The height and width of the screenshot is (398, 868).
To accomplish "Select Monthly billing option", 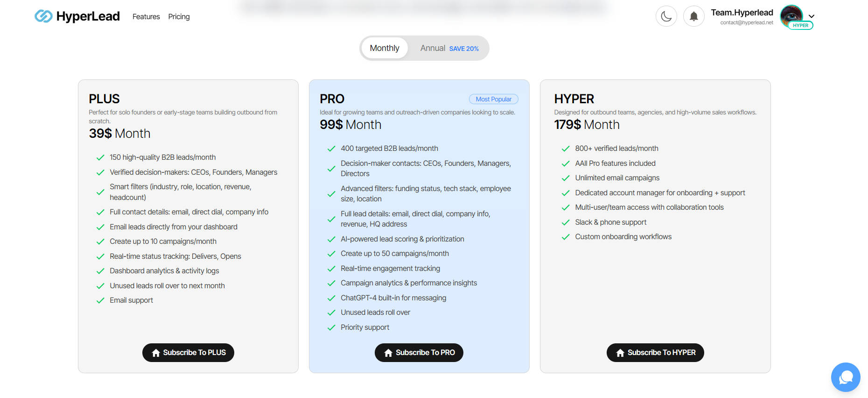I will pos(385,48).
